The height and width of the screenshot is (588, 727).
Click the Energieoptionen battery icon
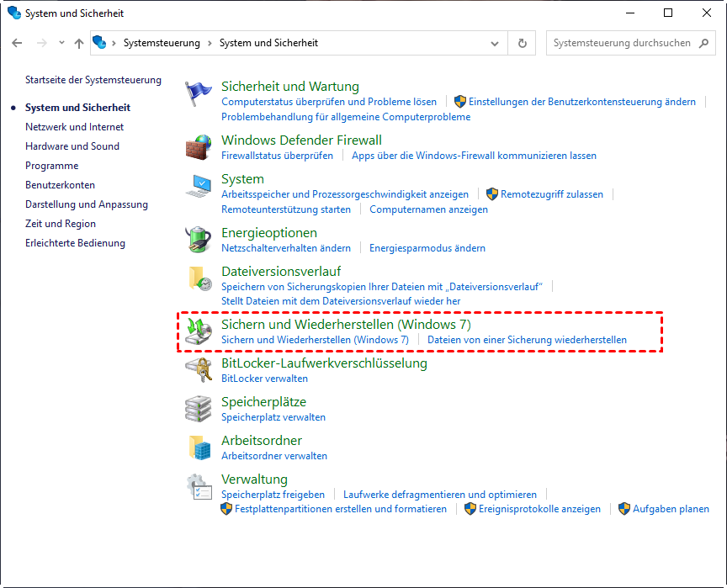tap(199, 240)
